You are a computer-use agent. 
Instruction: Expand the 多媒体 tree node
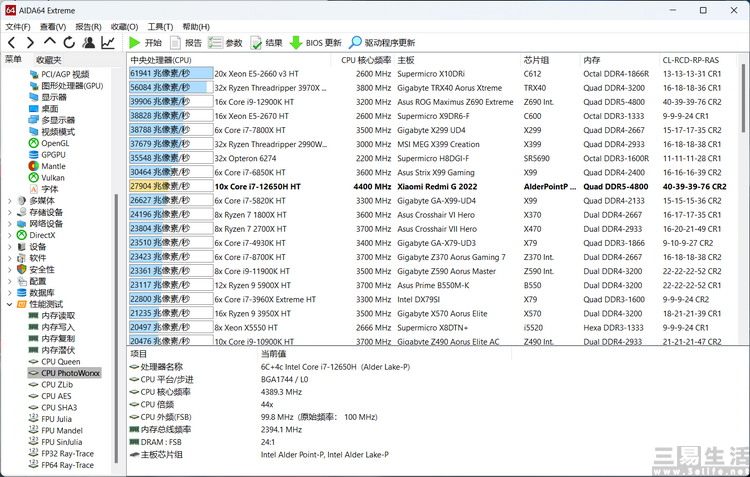10,200
